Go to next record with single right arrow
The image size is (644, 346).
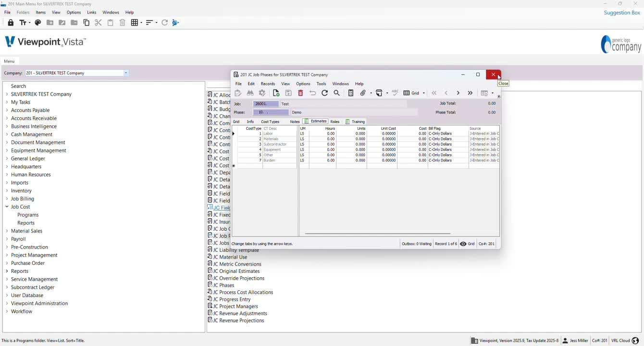(x=458, y=93)
